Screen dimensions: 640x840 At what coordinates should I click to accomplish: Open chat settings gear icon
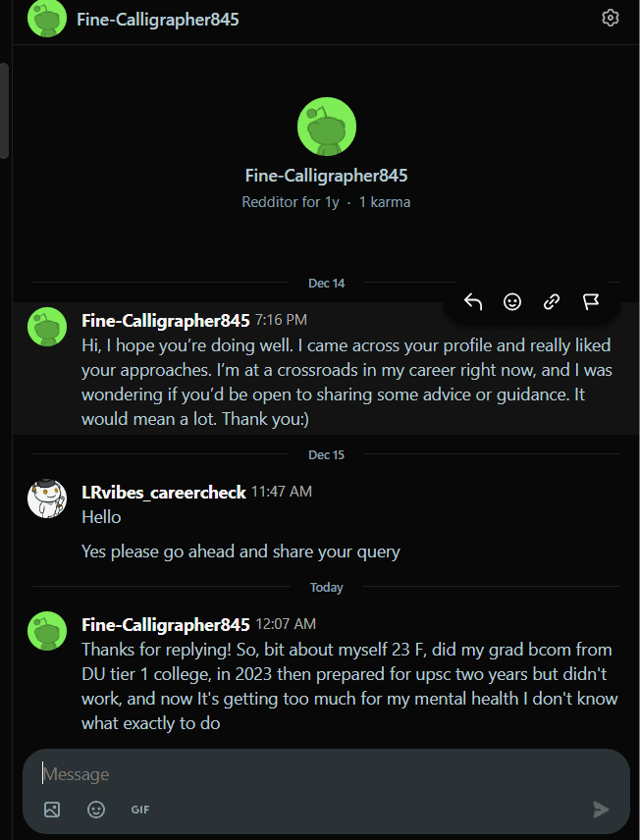point(611,18)
